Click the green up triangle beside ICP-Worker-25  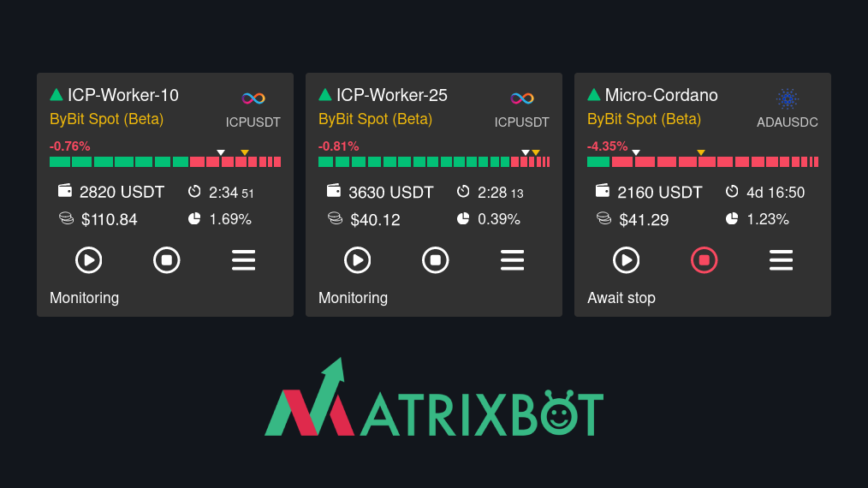tap(325, 95)
